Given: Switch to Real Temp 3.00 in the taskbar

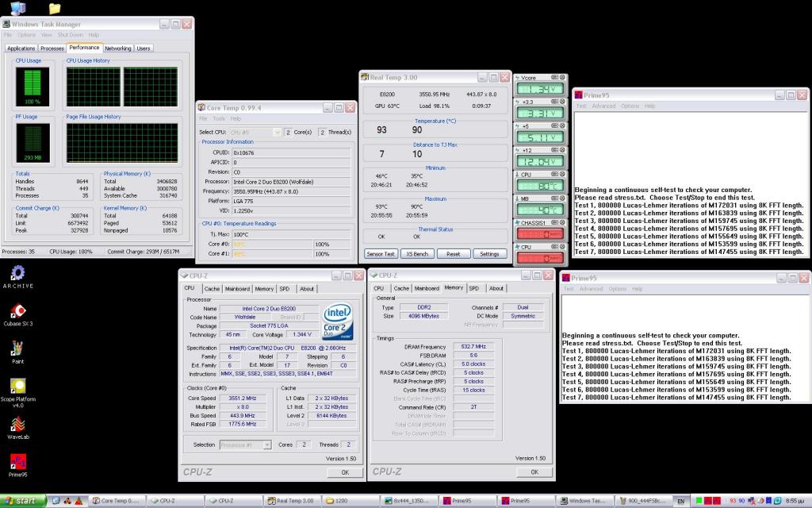Looking at the screenshot, I should point(291,501).
